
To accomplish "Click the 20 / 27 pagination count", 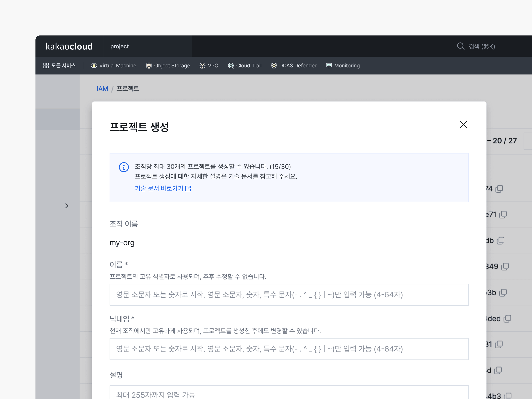I will point(505,141).
